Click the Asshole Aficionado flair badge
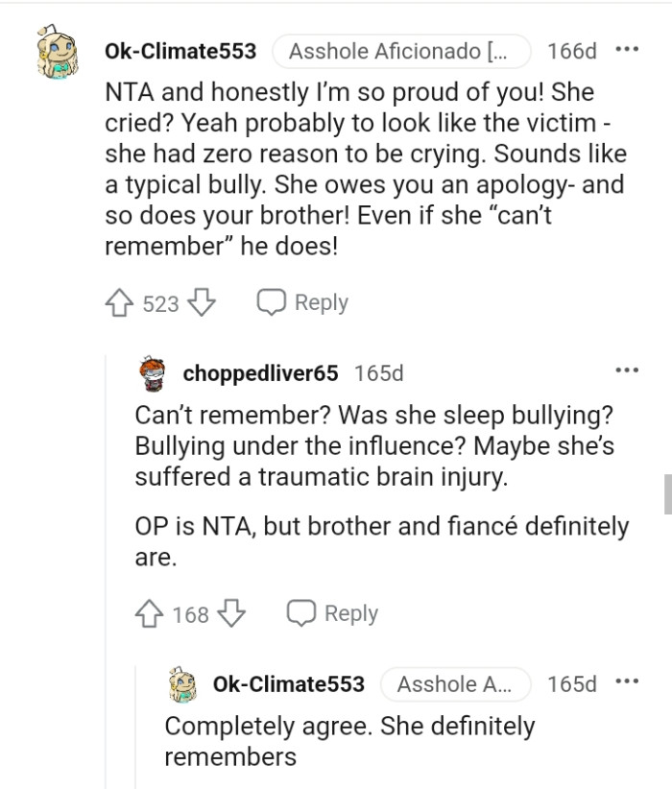672x789 pixels. coord(402,52)
